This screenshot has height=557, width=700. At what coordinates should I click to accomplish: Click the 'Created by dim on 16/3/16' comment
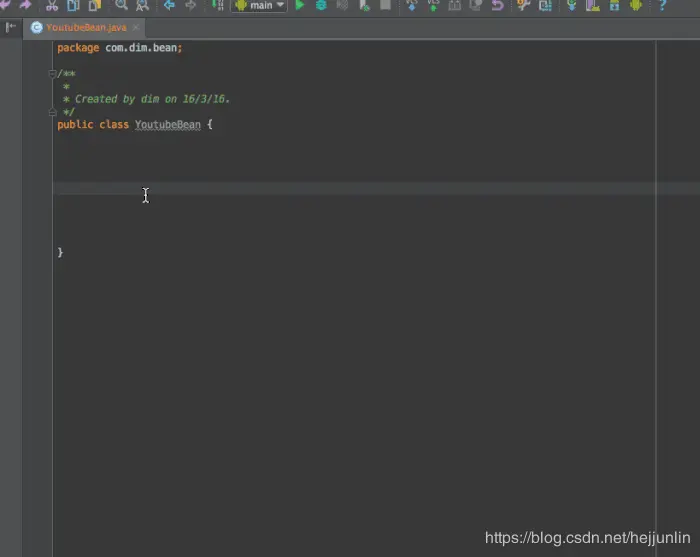click(x=152, y=99)
